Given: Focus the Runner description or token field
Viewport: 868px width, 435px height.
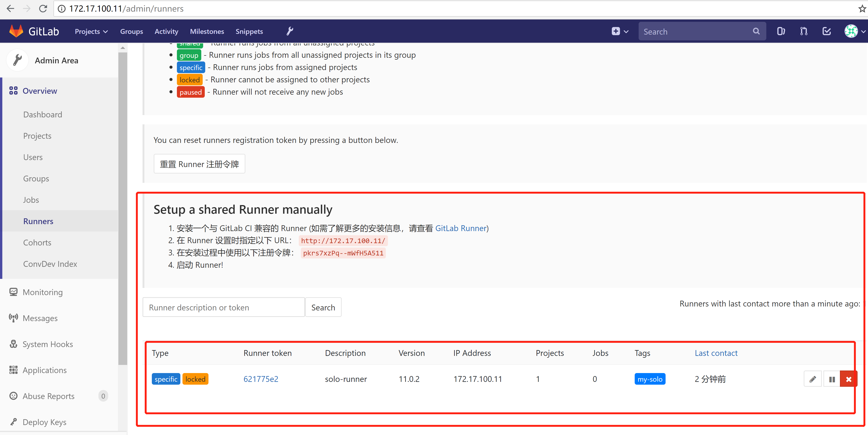Looking at the screenshot, I should tap(224, 307).
